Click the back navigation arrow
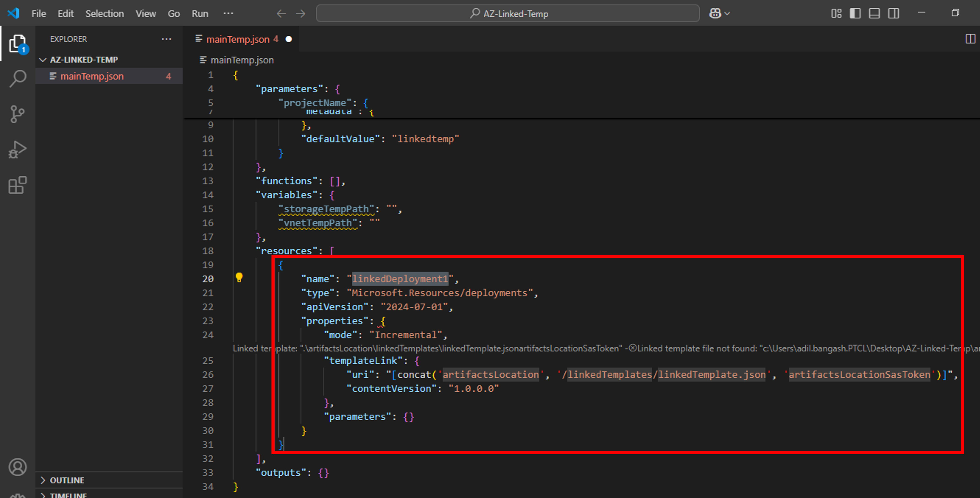Image resolution: width=980 pixels, height=498 pixels. point(282,13)
